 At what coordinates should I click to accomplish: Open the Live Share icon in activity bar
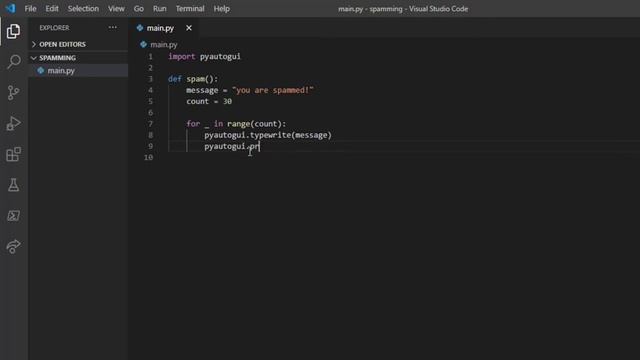(x=13, y=246)
